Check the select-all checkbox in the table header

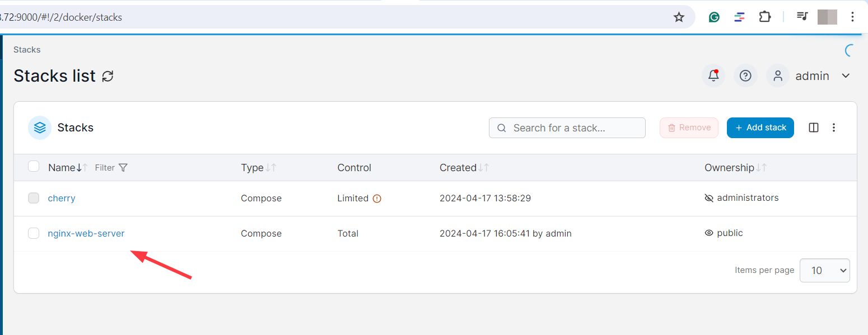pos(34,166)
